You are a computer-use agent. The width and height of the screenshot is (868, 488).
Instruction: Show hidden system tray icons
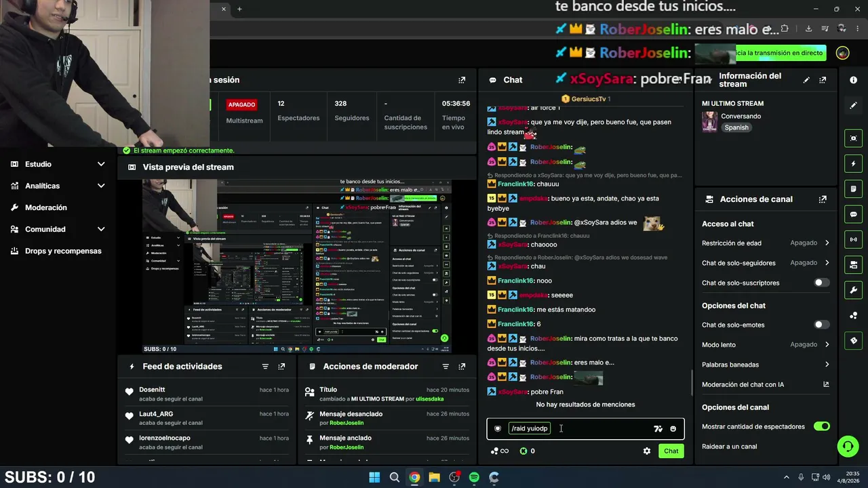pos(787,477)
